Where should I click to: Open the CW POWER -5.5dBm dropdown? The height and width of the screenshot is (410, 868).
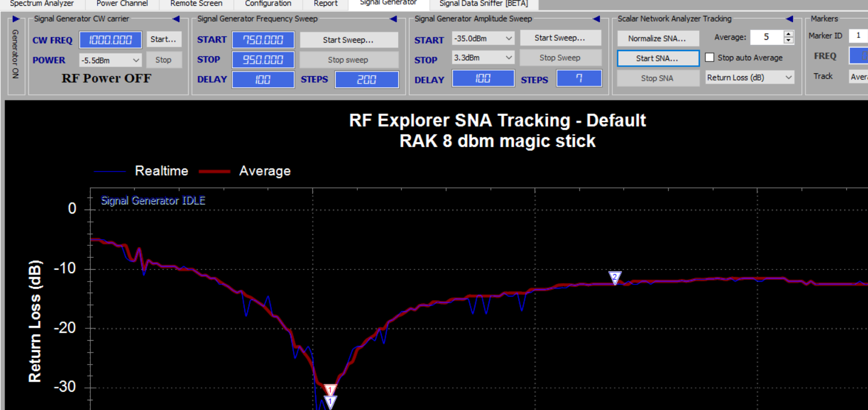(110, 60)
